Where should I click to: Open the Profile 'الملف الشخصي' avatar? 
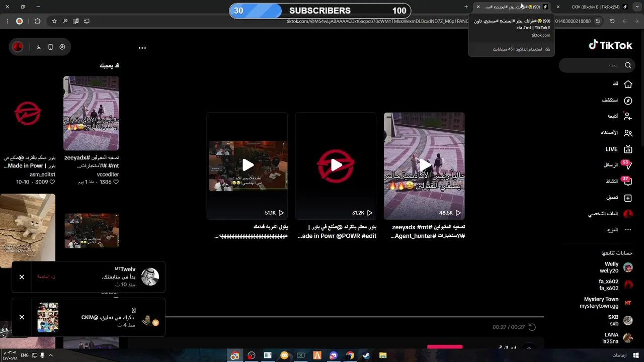tap(628, 214)
